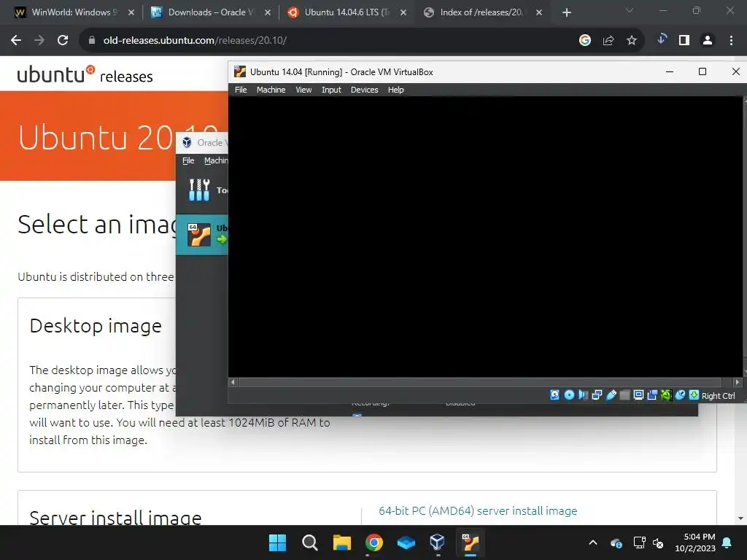Click left arrow of VM horizontal scrollbar
Screen dimensions: 747x560
click(x=233, y=382)
